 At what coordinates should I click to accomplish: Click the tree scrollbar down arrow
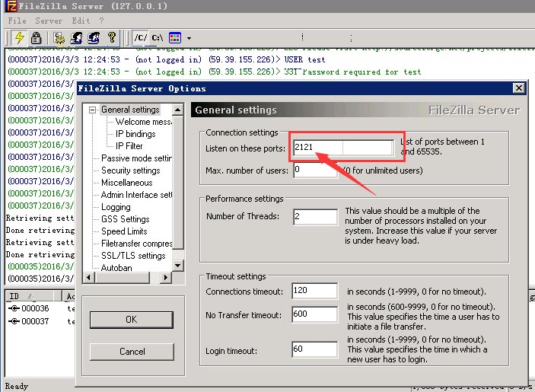click(178, 266)
